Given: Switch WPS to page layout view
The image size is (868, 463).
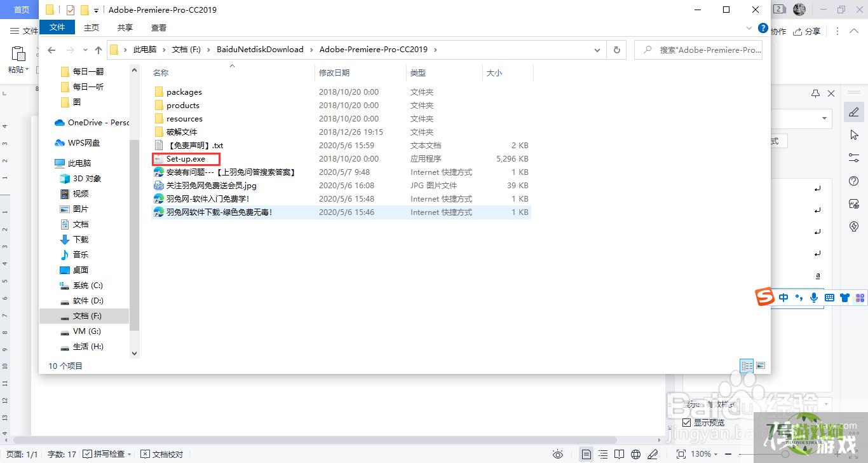Looking at the screenshot, I should (x=587, y=454).
